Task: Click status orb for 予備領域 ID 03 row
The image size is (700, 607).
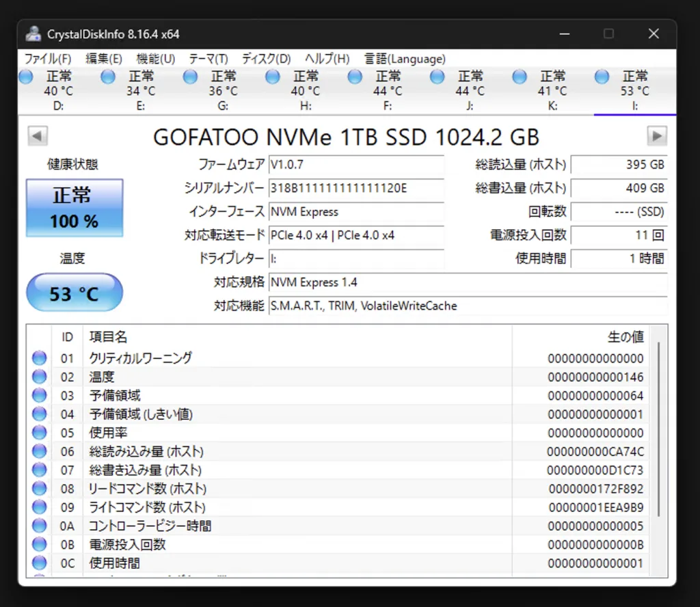Action: [39, 396]
